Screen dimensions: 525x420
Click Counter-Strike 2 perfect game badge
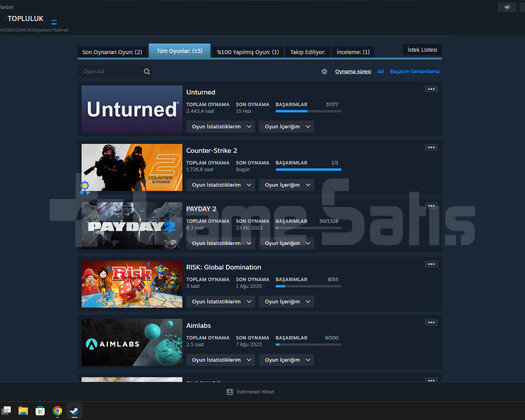85,187
